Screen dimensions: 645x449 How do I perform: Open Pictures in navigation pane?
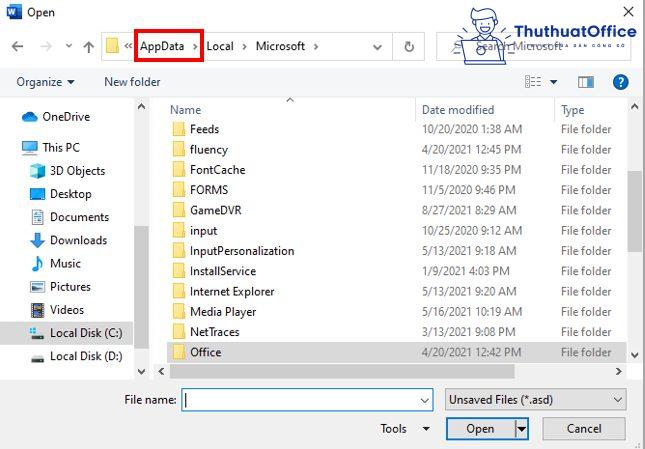(60, 287)
